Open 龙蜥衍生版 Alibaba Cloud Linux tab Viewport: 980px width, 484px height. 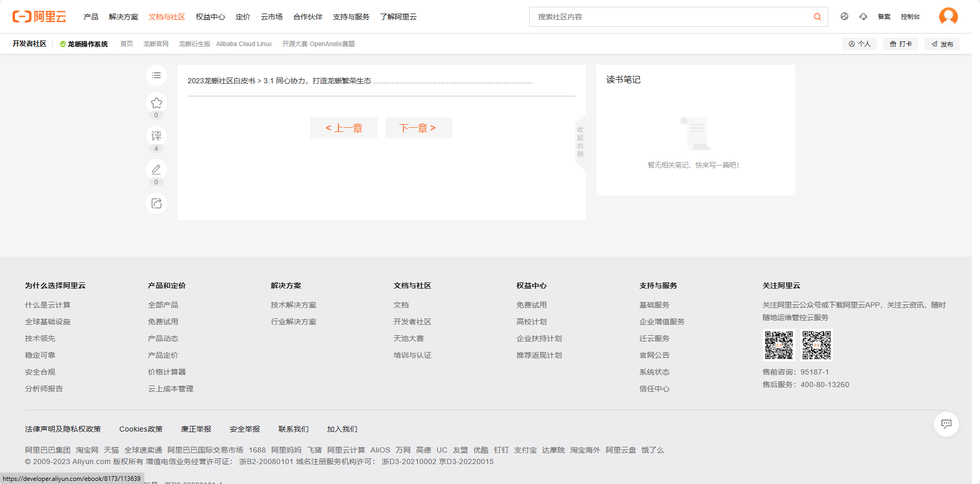coord(226,44)
